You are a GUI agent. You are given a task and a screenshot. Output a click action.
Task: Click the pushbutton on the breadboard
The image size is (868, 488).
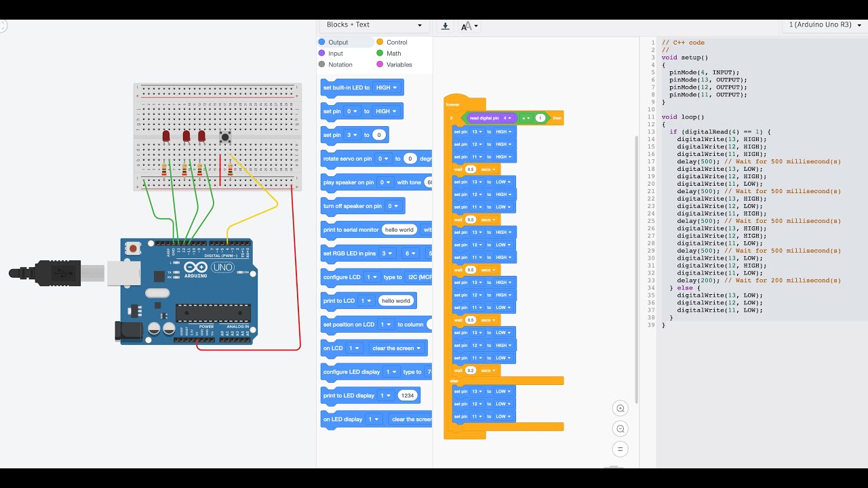224,138
